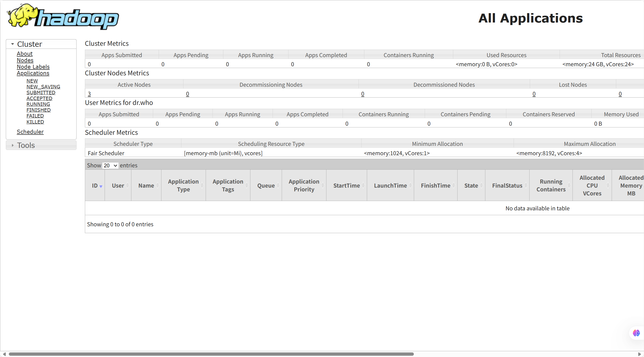Sort table by Queue column
This screenshot has height=357, width=644.
click(266, 185)
